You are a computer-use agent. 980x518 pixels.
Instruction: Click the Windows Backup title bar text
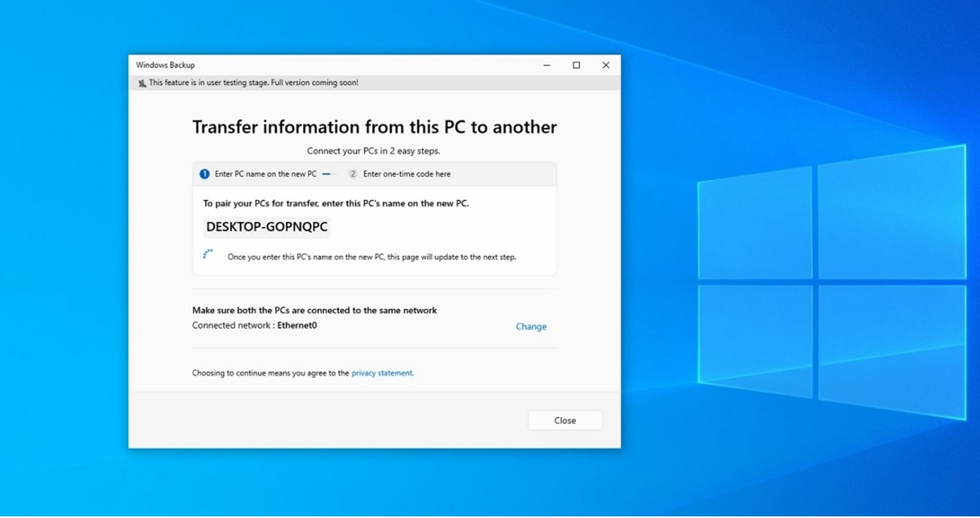pos(166,65)
